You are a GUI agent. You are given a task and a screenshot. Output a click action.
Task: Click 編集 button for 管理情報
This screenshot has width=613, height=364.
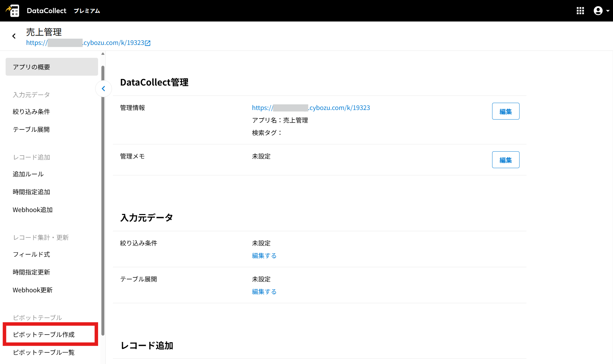505,111
